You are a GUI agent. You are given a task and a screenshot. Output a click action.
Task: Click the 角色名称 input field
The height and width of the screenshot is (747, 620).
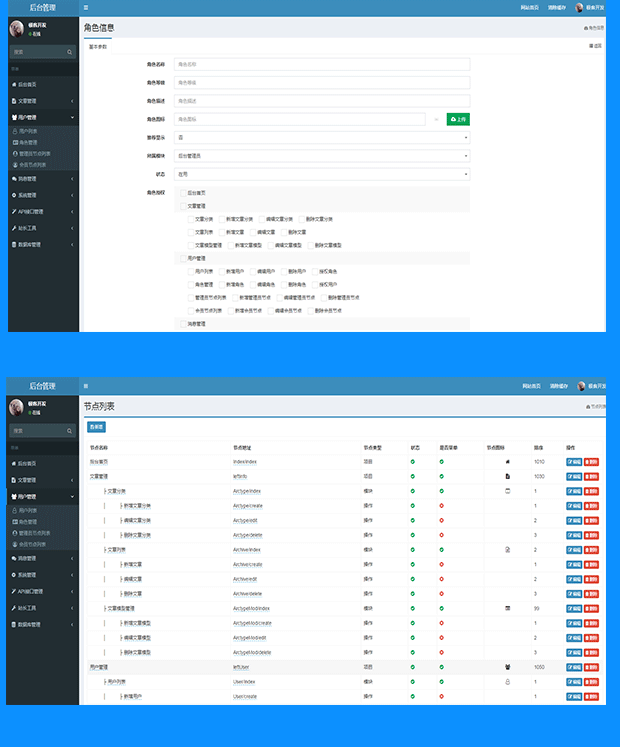tap(322, 64)
